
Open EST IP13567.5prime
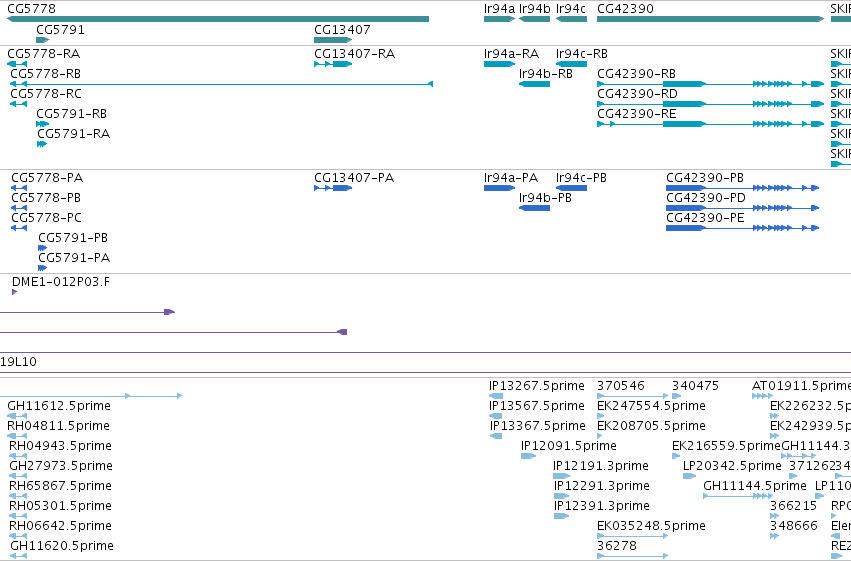pyautogui.click(x=537, y=406)
